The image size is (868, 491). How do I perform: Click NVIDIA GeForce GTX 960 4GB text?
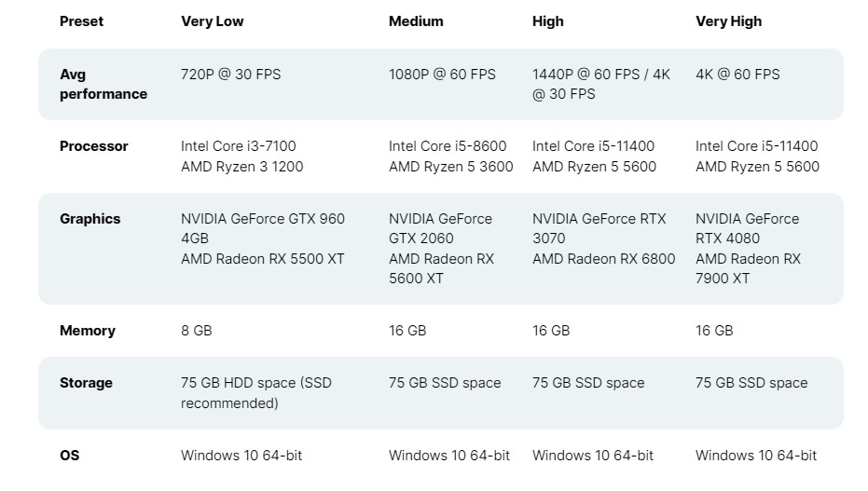[263, 228]
